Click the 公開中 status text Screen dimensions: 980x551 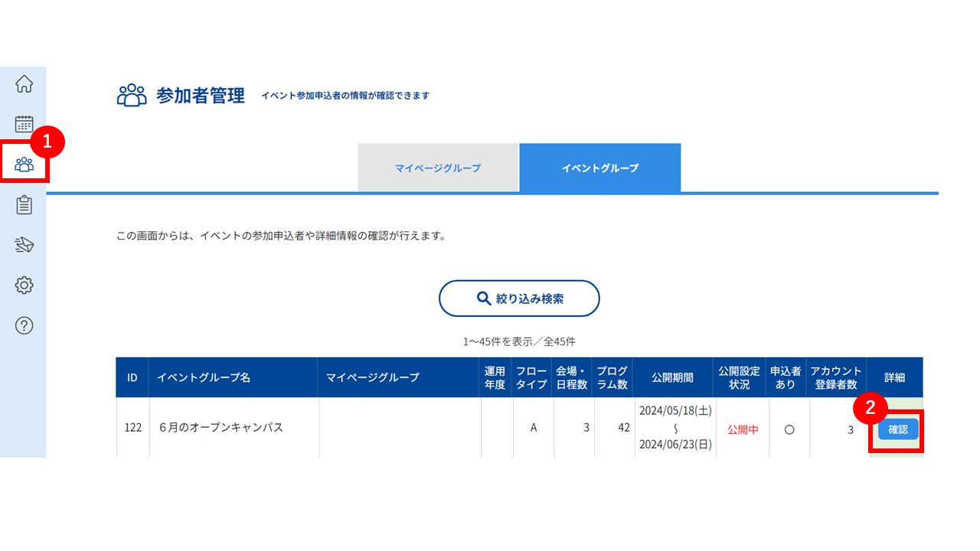pos(743,430)
